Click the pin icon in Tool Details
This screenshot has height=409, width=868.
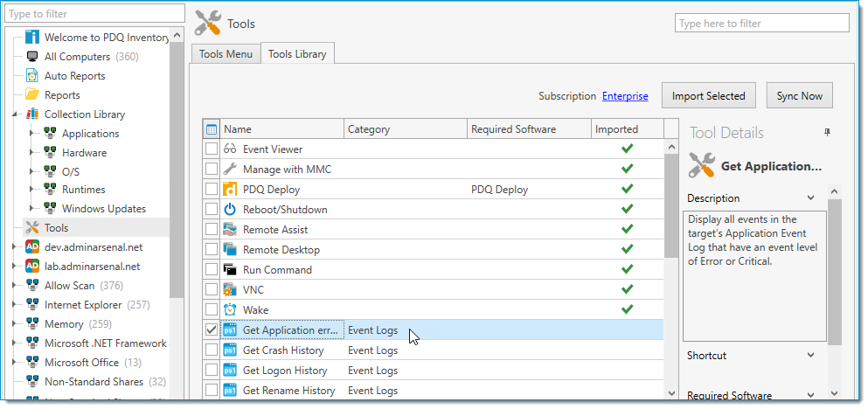tap(827, 133)
